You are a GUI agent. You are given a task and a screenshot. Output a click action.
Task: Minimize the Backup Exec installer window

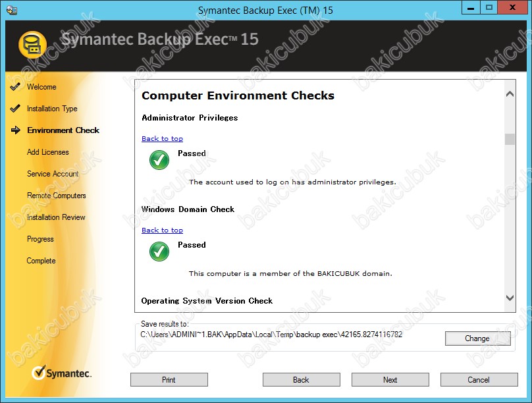[471, 7]
